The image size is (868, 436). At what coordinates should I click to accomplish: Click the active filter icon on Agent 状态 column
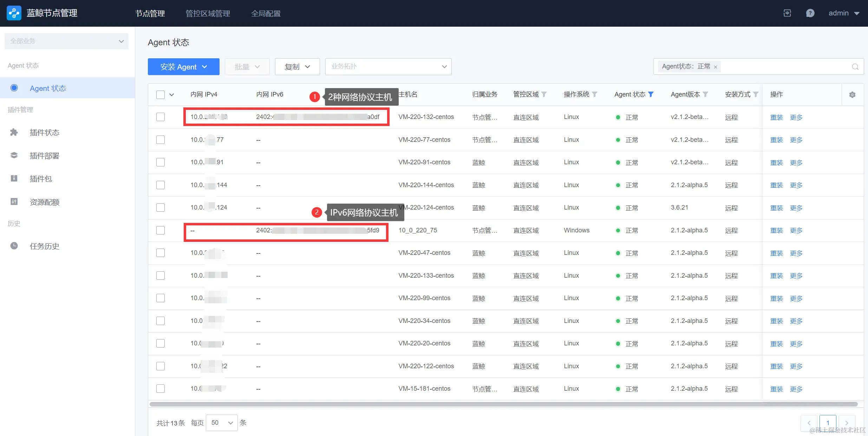click(651, 94)
